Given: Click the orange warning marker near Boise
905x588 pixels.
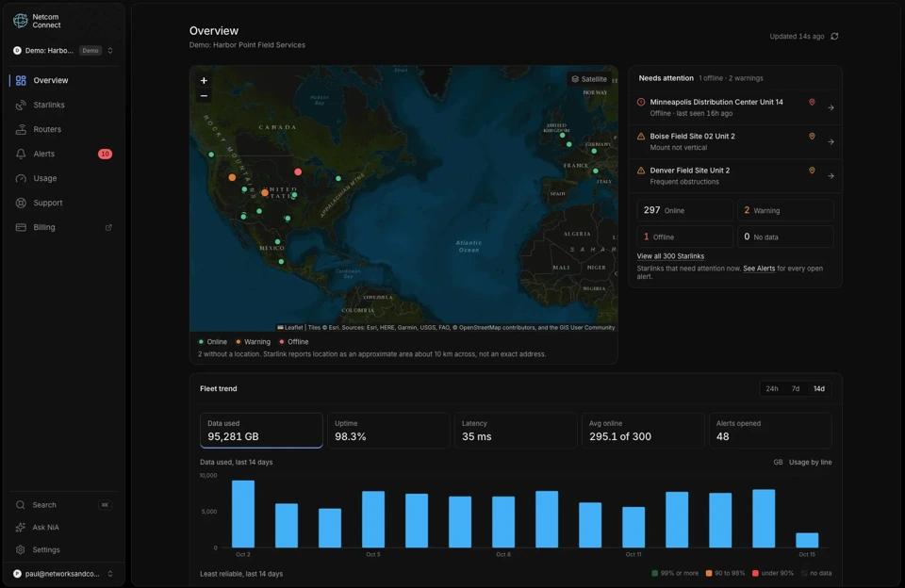Looking at the screenshot, I should [x=232, y=178].
